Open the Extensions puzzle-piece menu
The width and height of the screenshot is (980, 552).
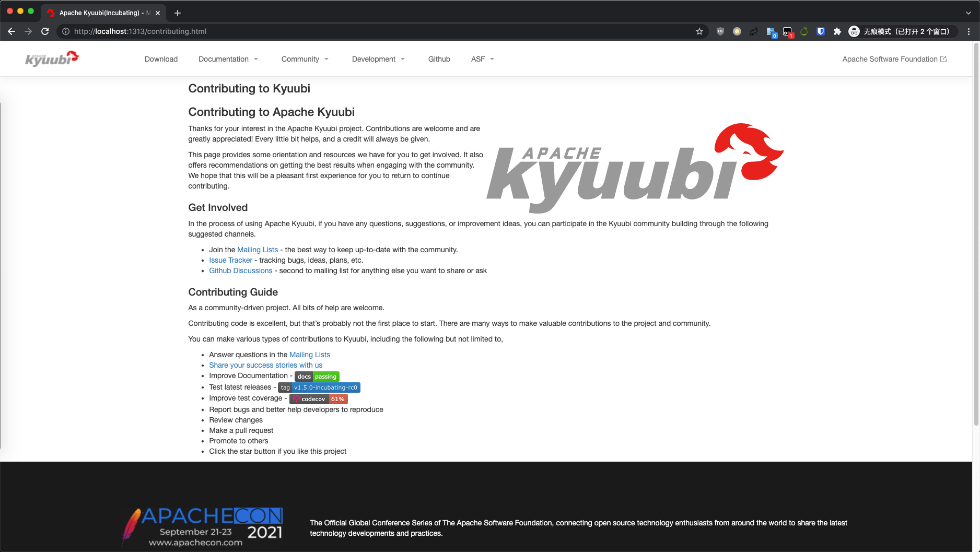coord(837,31)
